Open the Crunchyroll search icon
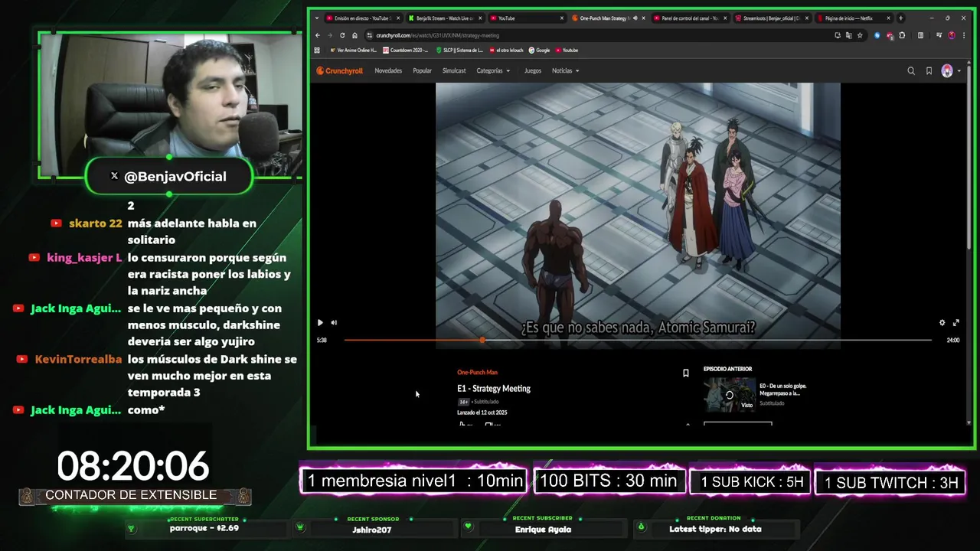980x551 pixels. click(x=911, y=70)
